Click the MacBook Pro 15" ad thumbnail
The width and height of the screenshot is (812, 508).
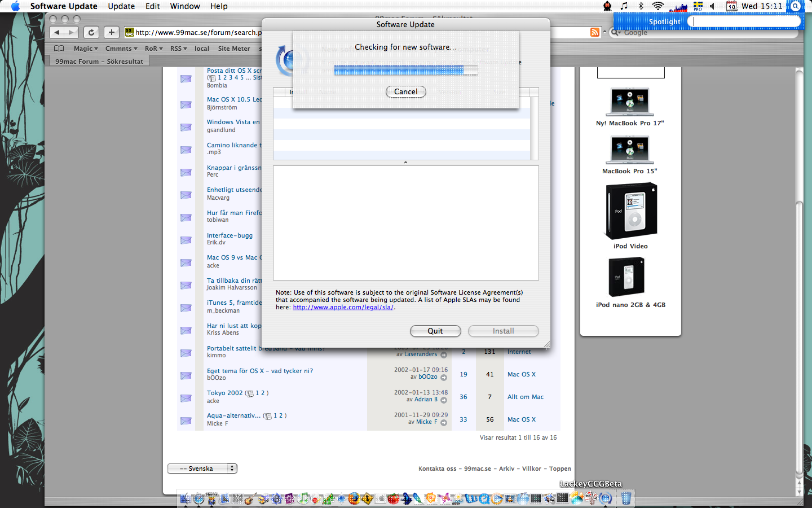tap(630, 150)
